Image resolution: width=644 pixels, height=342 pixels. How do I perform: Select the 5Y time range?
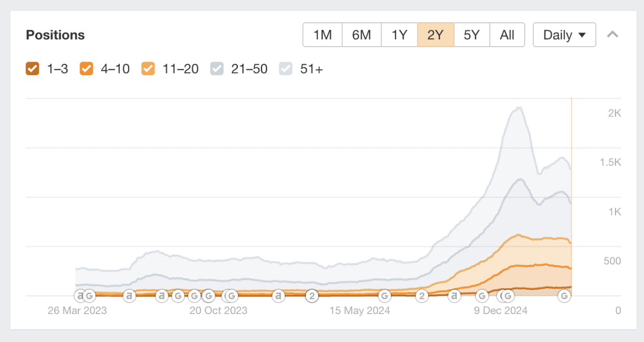pos(471,35)
